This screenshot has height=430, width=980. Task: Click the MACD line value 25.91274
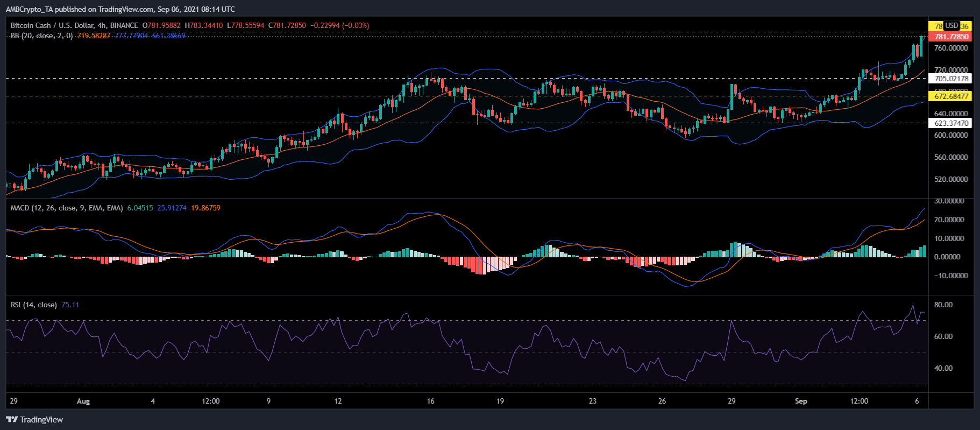172,208
